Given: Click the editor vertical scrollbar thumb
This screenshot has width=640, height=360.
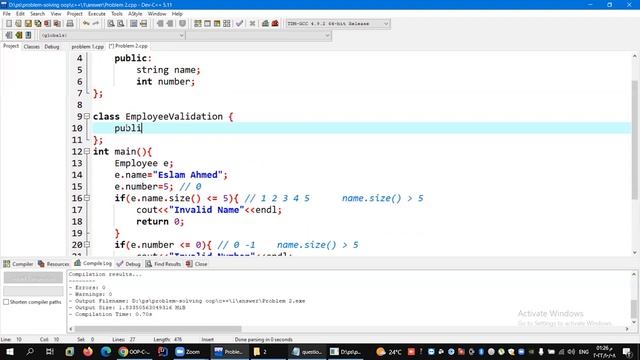Looking at the screenshot, I should click(x=635, y=139).
